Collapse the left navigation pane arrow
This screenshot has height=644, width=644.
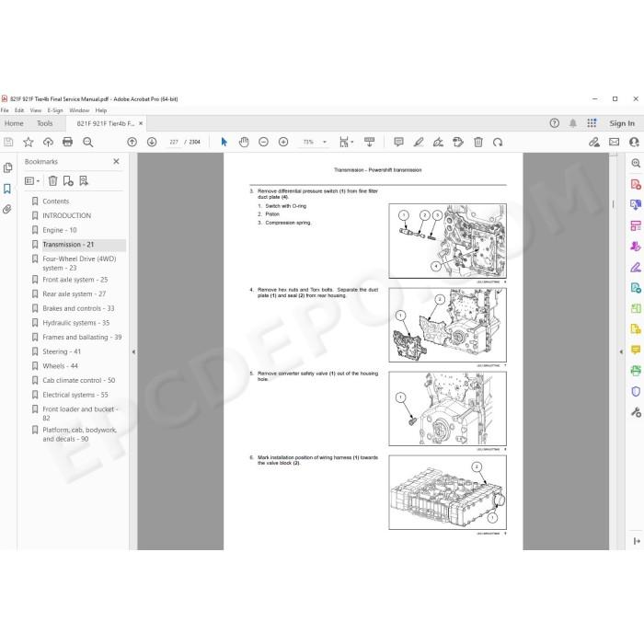tap(133, 352)
